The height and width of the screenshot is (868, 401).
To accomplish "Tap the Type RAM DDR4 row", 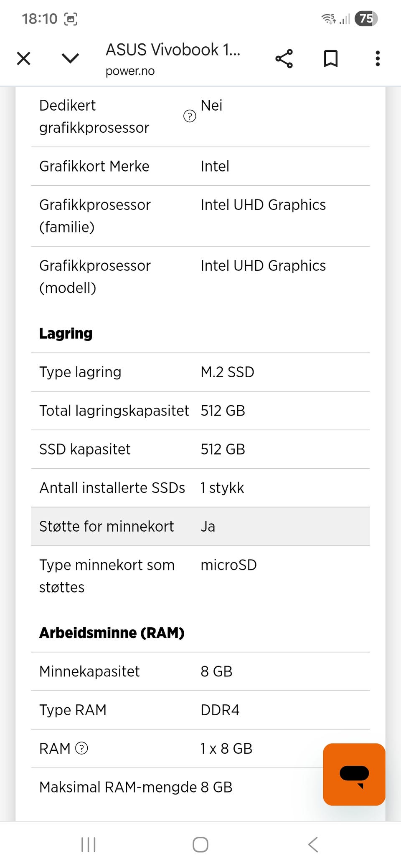I will pyautogui.click(x=200, y=710).
